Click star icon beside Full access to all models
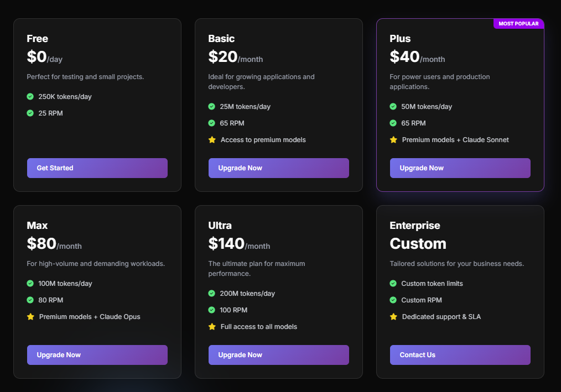561x392 pixels. point(212,327)
